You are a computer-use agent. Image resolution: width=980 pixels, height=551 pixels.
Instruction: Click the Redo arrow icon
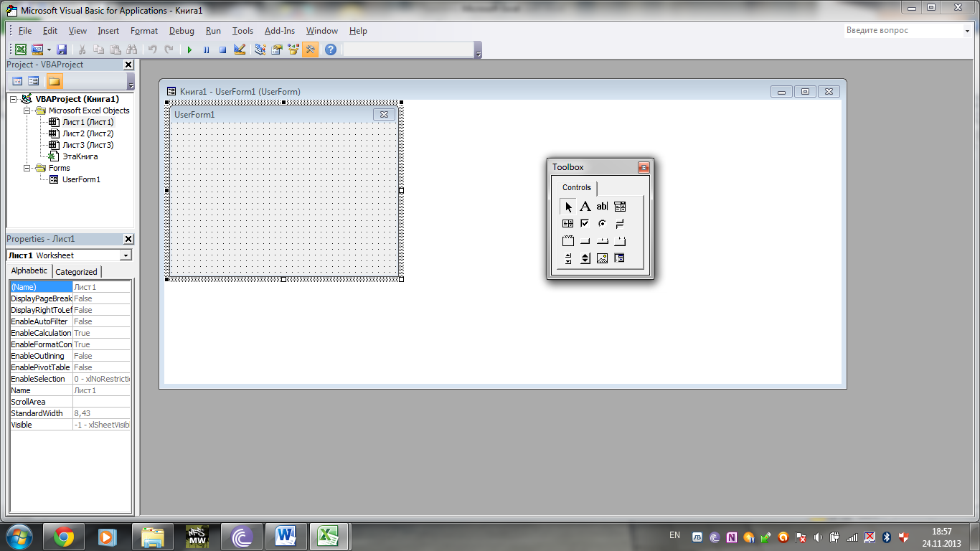[x=169, y=50]
